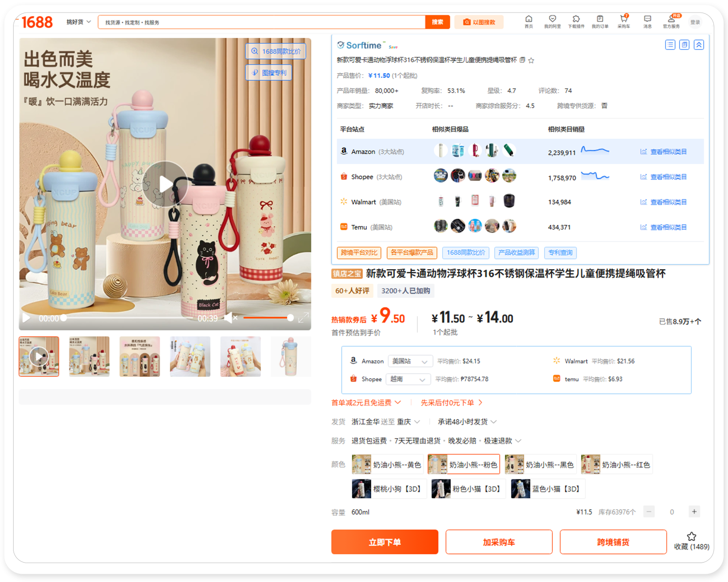Open the Shopee 越南 site dropdown

click(x=408, y=379)
